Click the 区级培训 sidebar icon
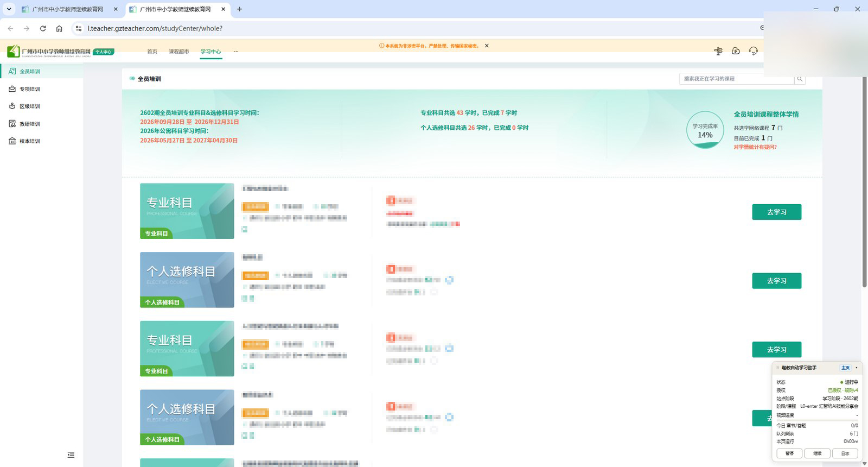 (x=12, y=106)
